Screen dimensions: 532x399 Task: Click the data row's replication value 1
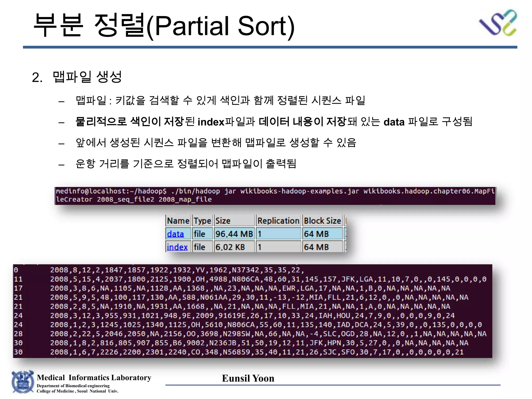click(x=278, y=234)
